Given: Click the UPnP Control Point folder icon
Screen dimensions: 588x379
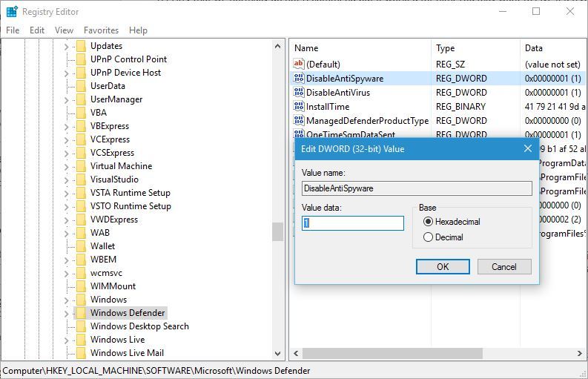Looking at the screenshot, I should [x=81, y=59].
